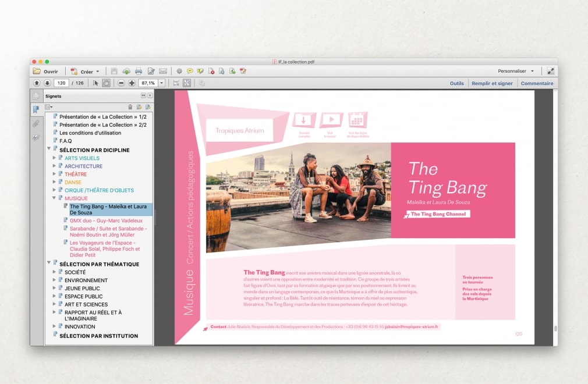The height and width of the screenshot is (384, 588).
Task: Open The Ting Bang Channel link
Action: (440, 214)
